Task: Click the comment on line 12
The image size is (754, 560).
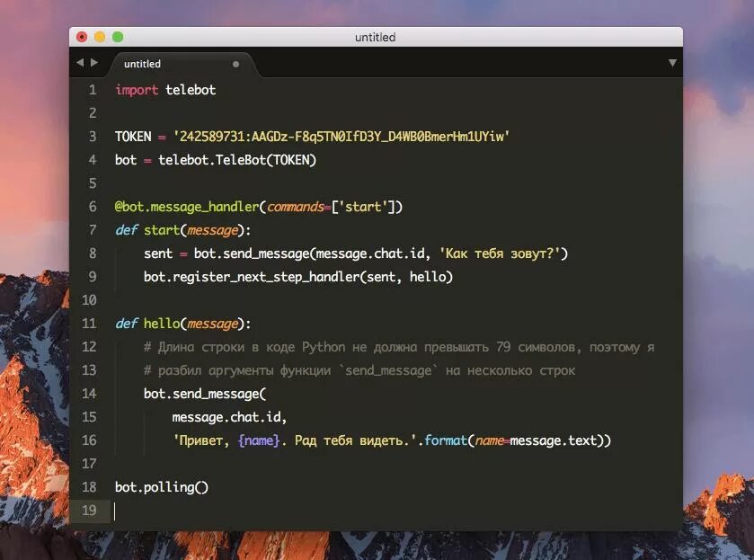Action: point(399,347)
